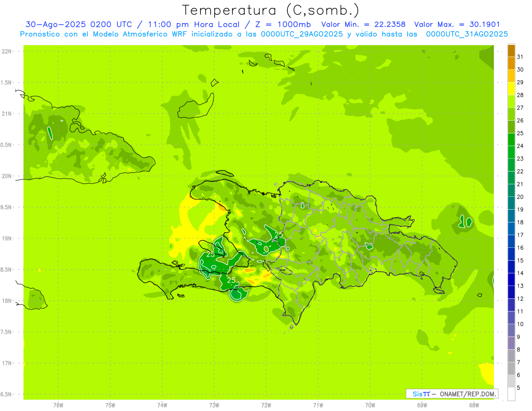Click the "18N" latitude axis label
532x411 pixels.
[7, 301]
